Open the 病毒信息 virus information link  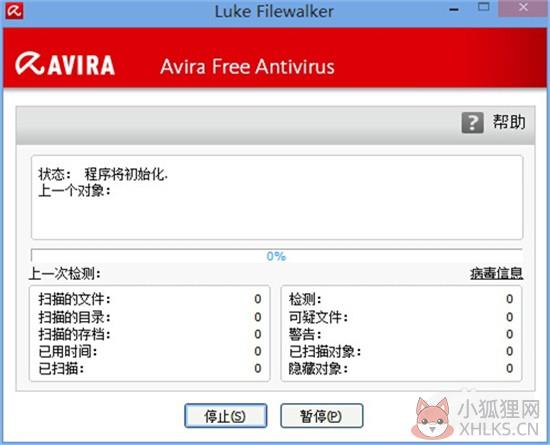click(x=496, y=273)
